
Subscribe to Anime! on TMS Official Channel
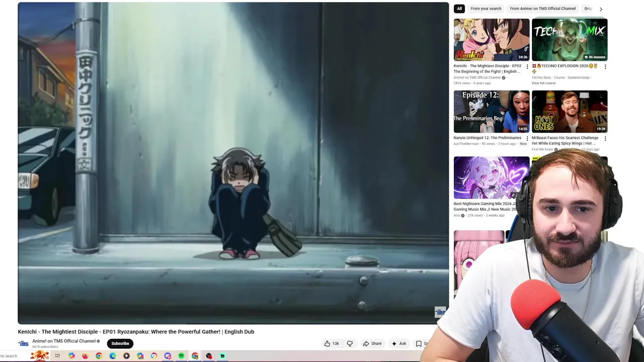click(120, 343)
